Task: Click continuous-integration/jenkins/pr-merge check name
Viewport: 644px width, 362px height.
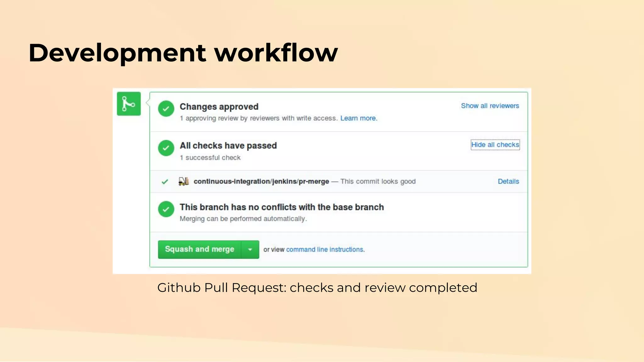Action: point(261,181)
